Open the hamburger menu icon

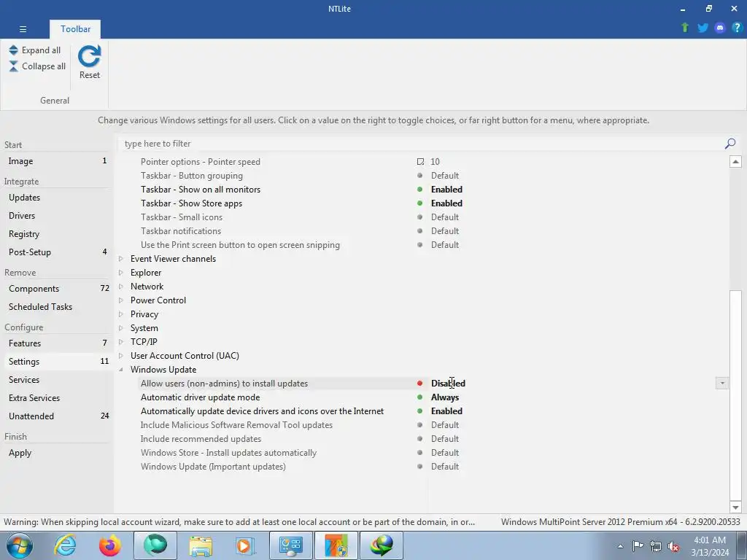pyautogui.click(x=23, y=29)
